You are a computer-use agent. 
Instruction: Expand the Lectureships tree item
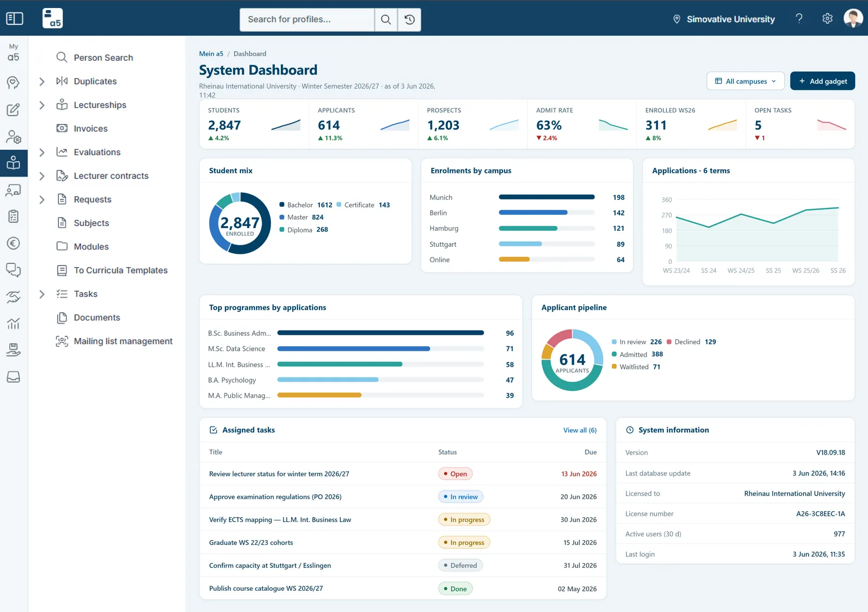(42, 105)
